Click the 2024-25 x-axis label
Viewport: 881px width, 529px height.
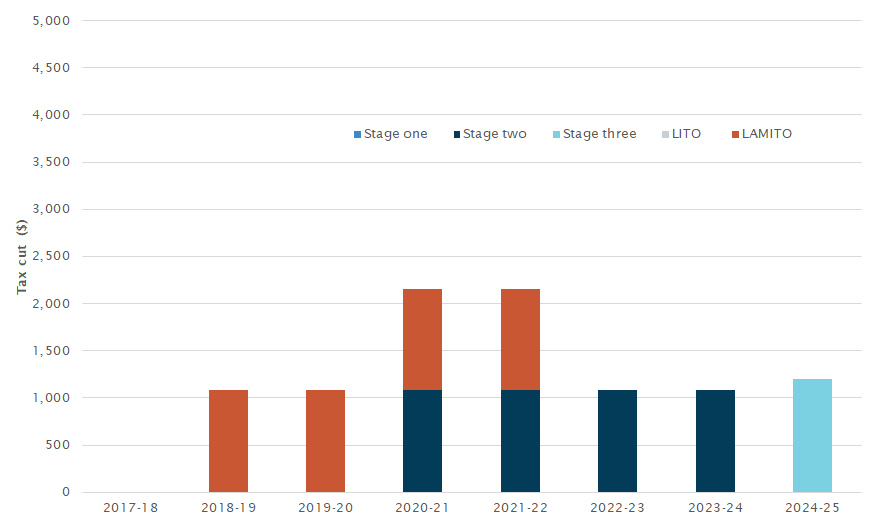[x=812, y=508]
